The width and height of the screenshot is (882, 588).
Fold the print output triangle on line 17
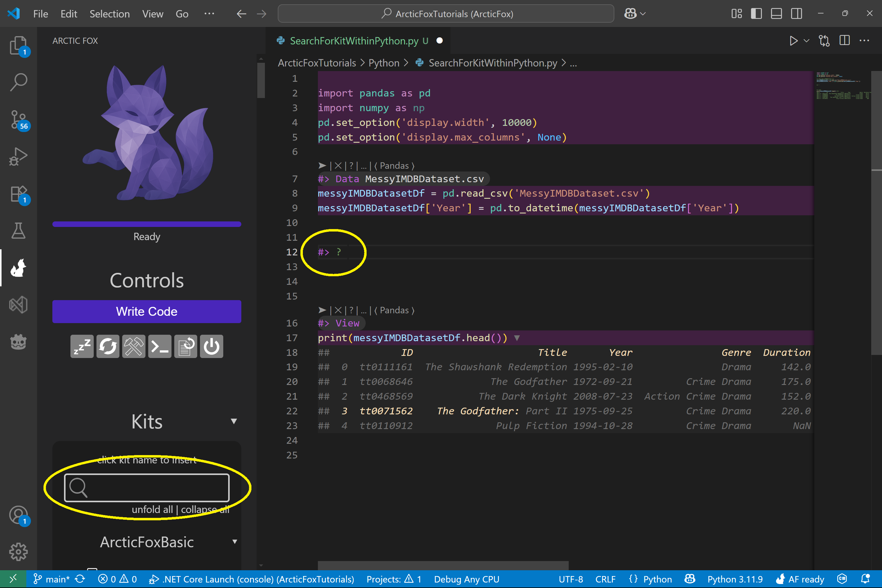517,338
